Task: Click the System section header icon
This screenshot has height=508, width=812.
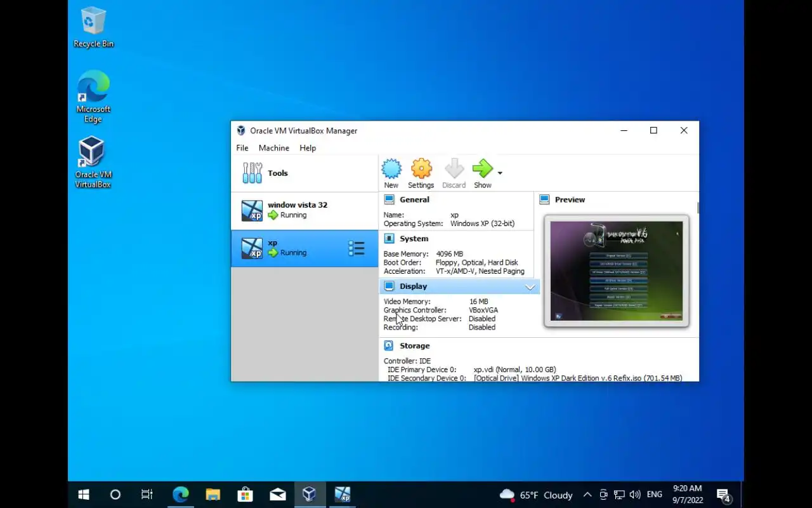Action: [x=389, y=239]
